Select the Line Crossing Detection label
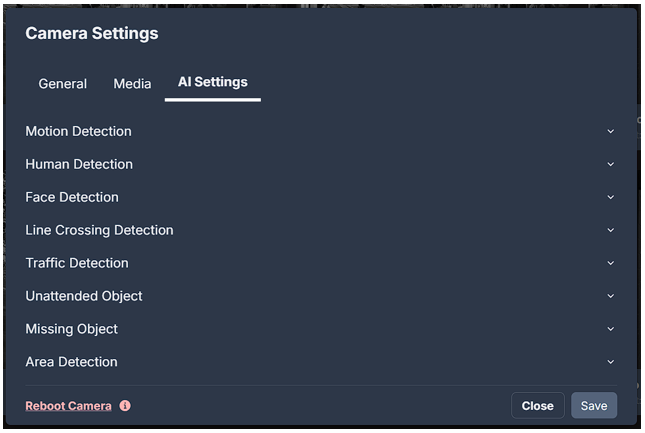Image resolution: width=645 pixels, height=433 pixels. pyautogui.click(x=100, y=230)
